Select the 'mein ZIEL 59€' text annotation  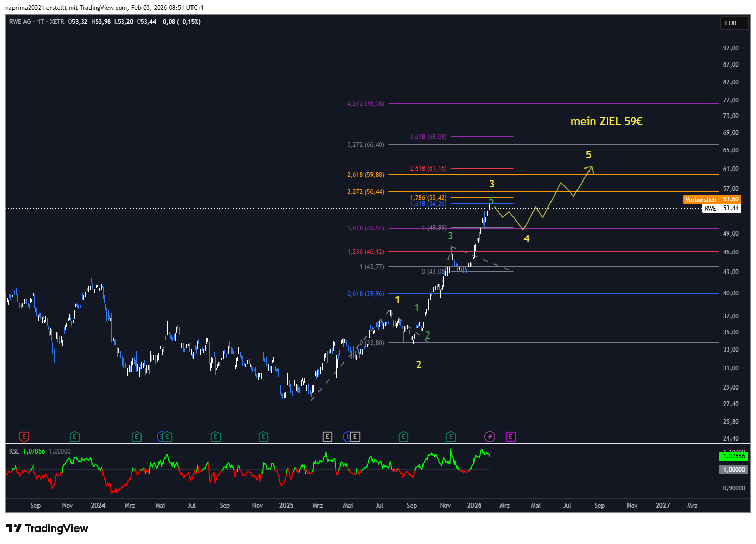[606, 121]
